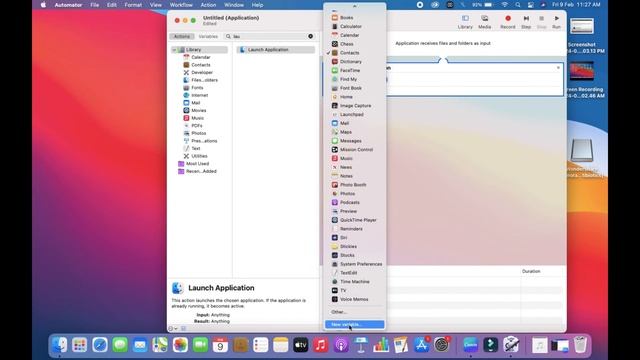Remove the workflow action with X
Screen dimensions: 640x360
(558, 68)
